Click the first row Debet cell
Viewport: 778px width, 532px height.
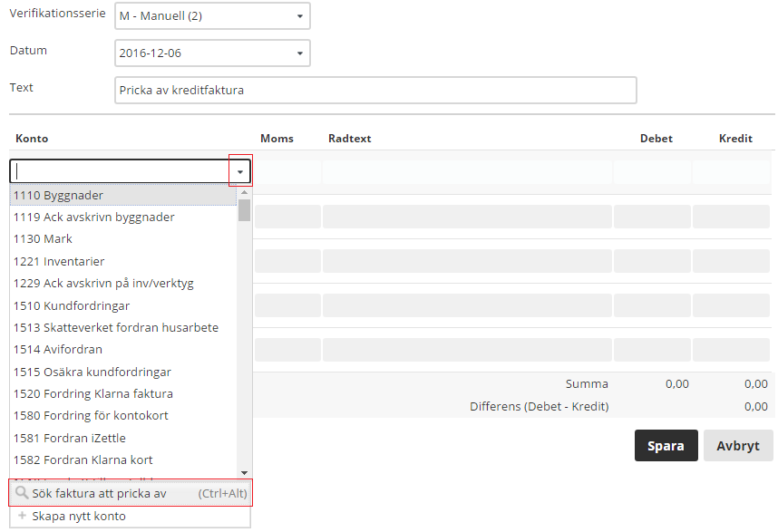pyautogui.click(x=652, y=172)
